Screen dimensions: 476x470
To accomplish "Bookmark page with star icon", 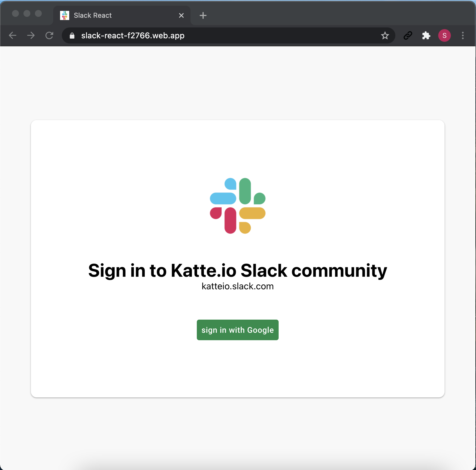I will [x=385, y=35].
